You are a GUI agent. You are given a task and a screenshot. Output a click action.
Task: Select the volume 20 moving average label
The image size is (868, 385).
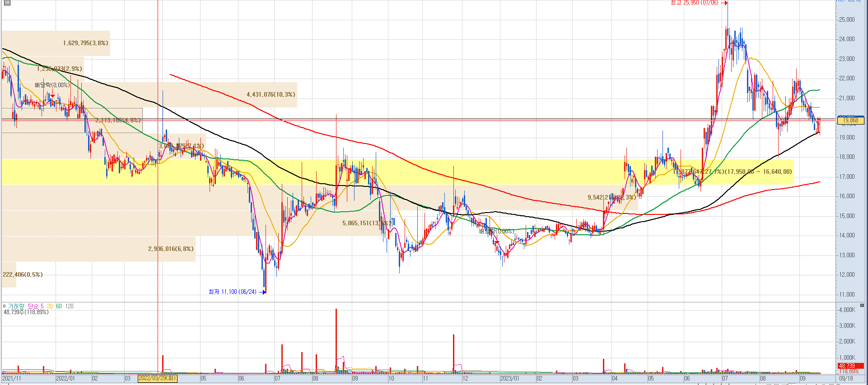[50, 306]
